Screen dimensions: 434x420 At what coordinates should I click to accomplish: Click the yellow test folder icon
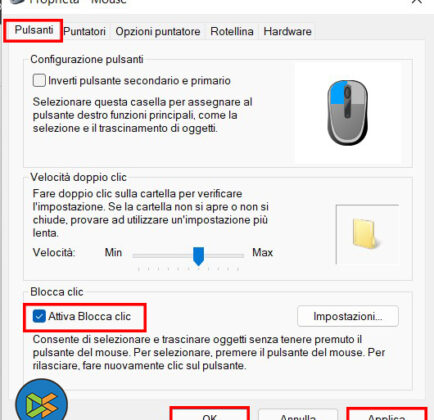coord(365,233)
